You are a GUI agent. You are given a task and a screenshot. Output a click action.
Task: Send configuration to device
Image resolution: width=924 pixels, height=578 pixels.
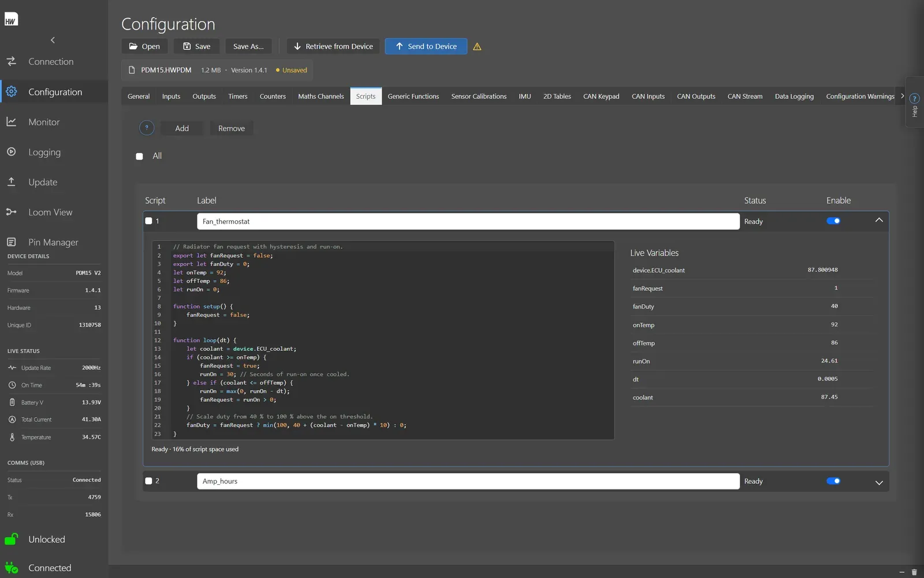coord(426,46)
